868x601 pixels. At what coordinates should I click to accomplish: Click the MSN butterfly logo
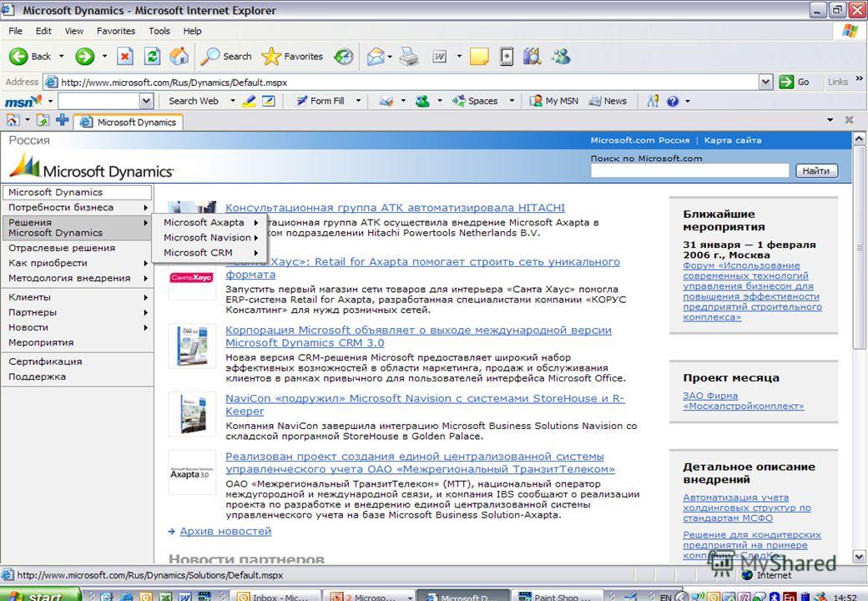click(x=23, y=101)
